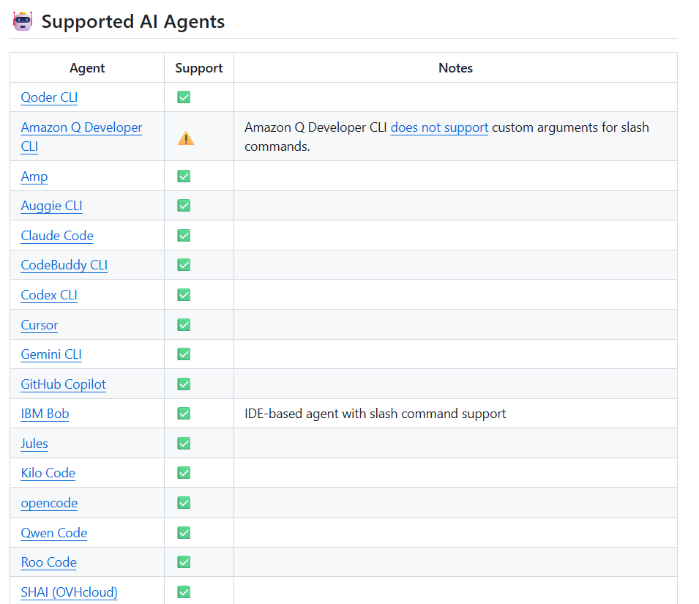The image size is (699, 604).
Task: Click the green checkmark for Codex CLI
Action: pyautogui.click(x=184, y=295)
